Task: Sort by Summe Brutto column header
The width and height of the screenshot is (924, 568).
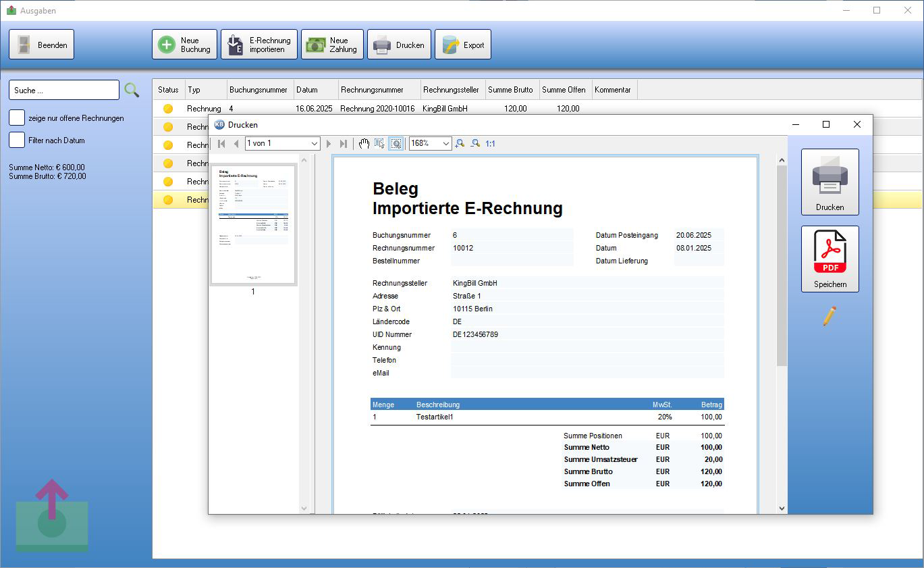Action: (512, 90)
